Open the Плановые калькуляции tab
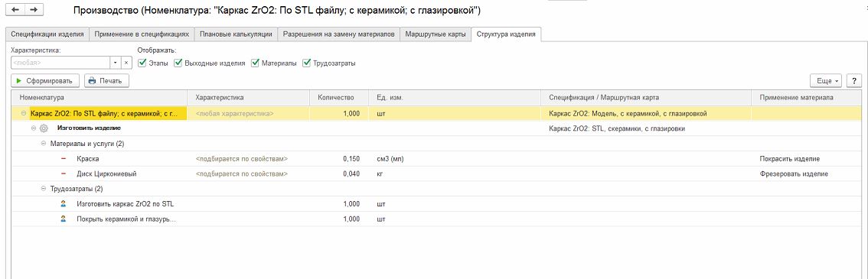The image size is (868, 279). click(236, 34)
